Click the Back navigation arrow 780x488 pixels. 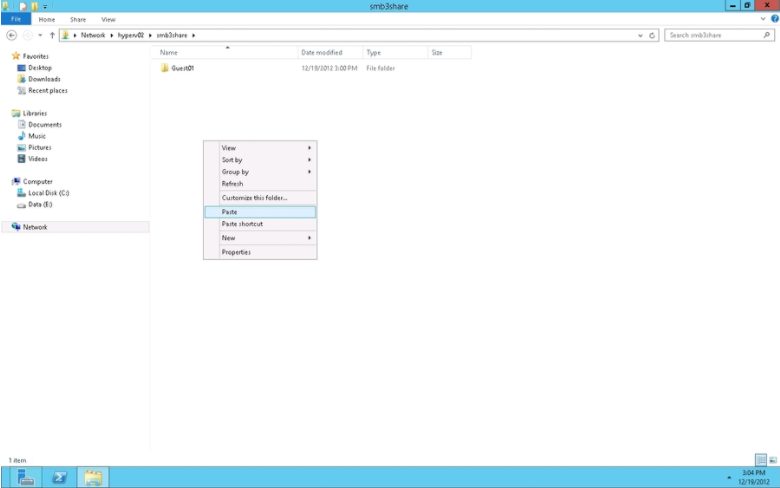click(x=11, y=35)
